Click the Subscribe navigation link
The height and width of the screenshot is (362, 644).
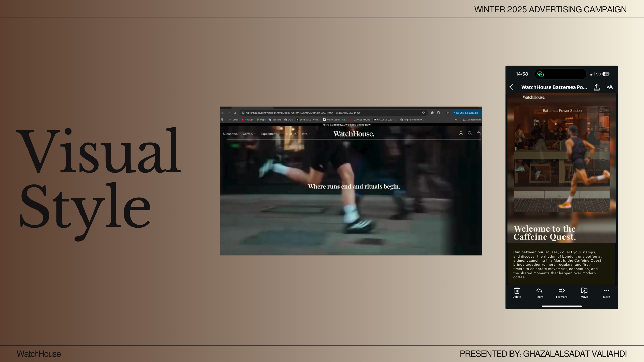pos(230,134)
